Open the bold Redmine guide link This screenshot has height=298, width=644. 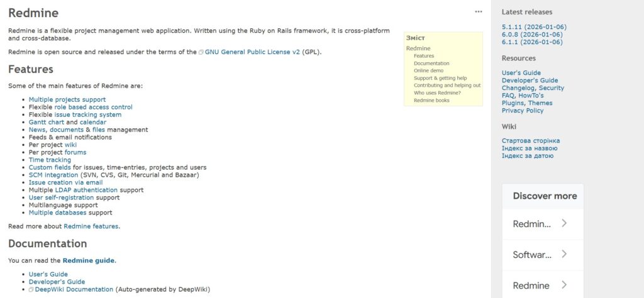coord(89,261)
